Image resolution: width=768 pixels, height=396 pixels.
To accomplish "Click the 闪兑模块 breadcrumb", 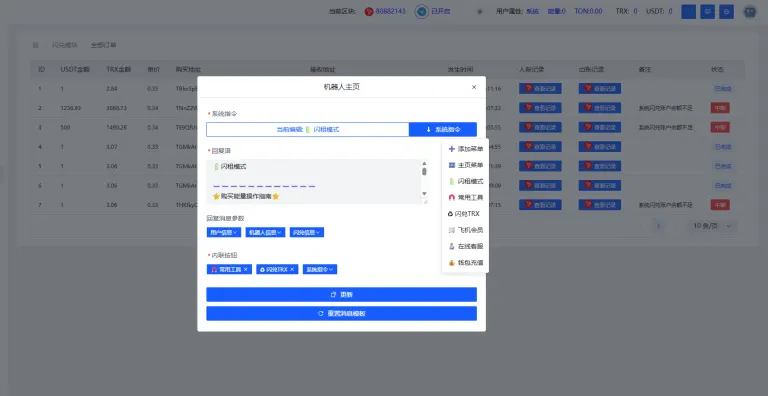I will pyautogui.click(x=65, y=45).
